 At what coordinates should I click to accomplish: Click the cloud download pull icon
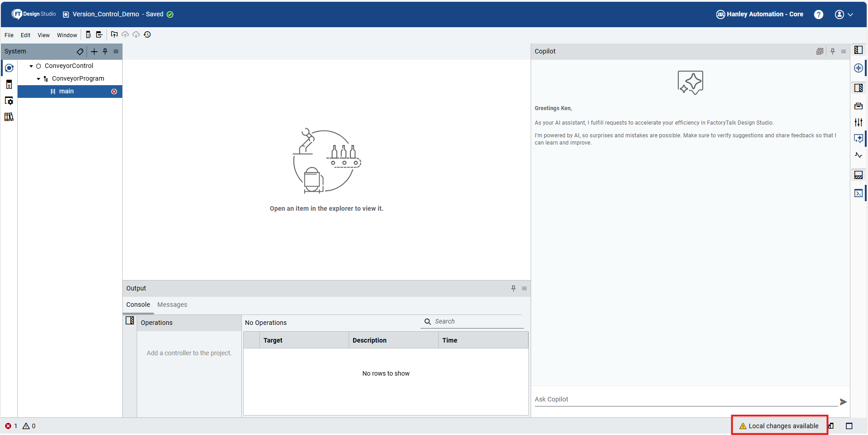click(136, 34)
